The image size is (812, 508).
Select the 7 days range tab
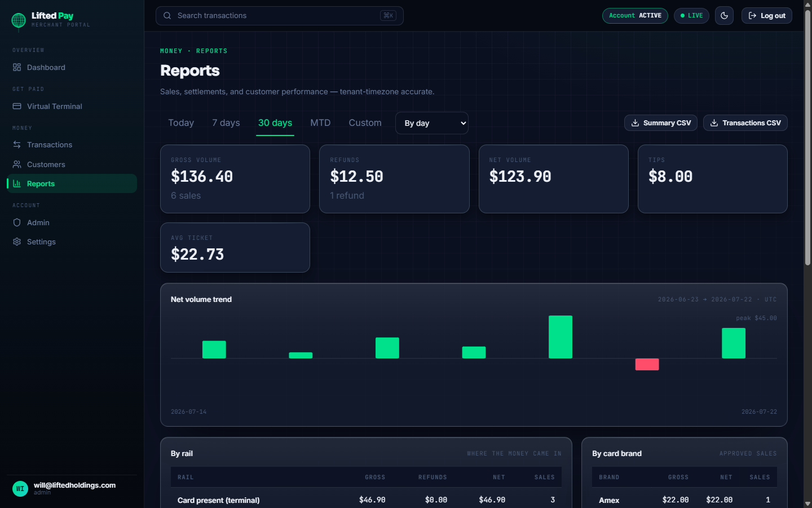point(226,123)
